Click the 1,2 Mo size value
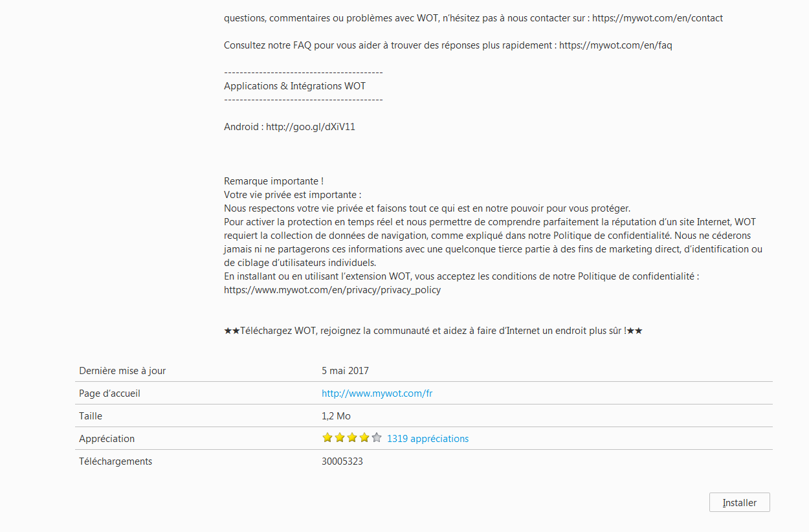Image resolution: width=809 pixels, height=532 pixels. pos(336,416)
